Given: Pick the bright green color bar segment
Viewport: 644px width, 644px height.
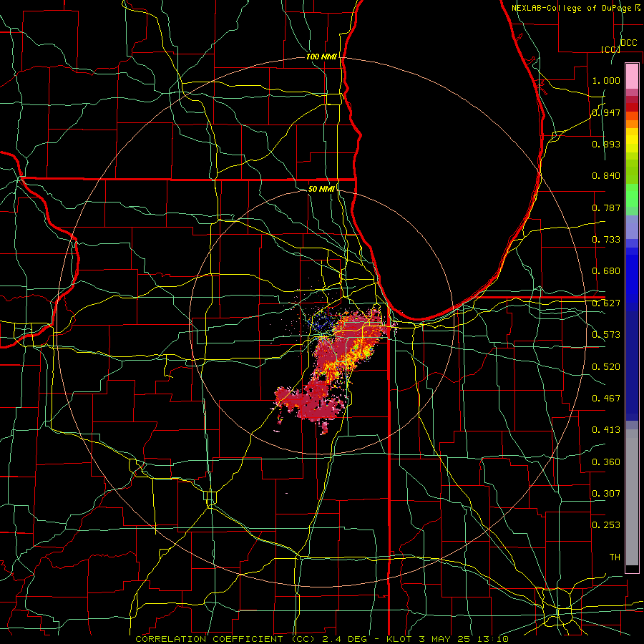Looking at the screenshot, I should coord(632,195).
